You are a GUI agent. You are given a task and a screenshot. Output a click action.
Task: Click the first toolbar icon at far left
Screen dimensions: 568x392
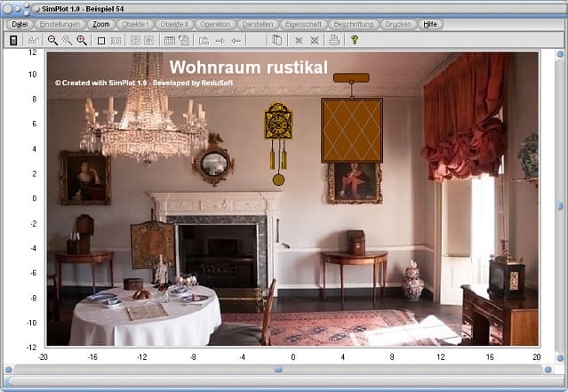[13, 40]
